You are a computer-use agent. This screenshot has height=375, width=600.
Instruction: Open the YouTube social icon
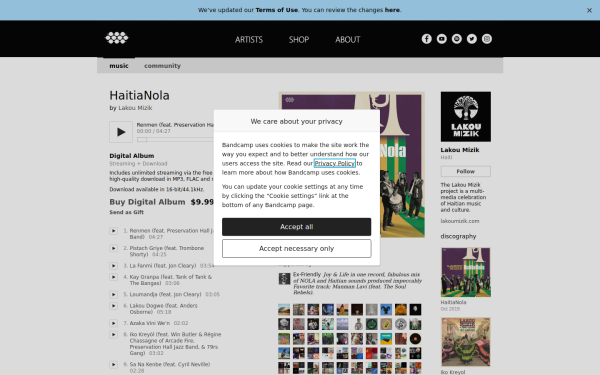(442, 39)
